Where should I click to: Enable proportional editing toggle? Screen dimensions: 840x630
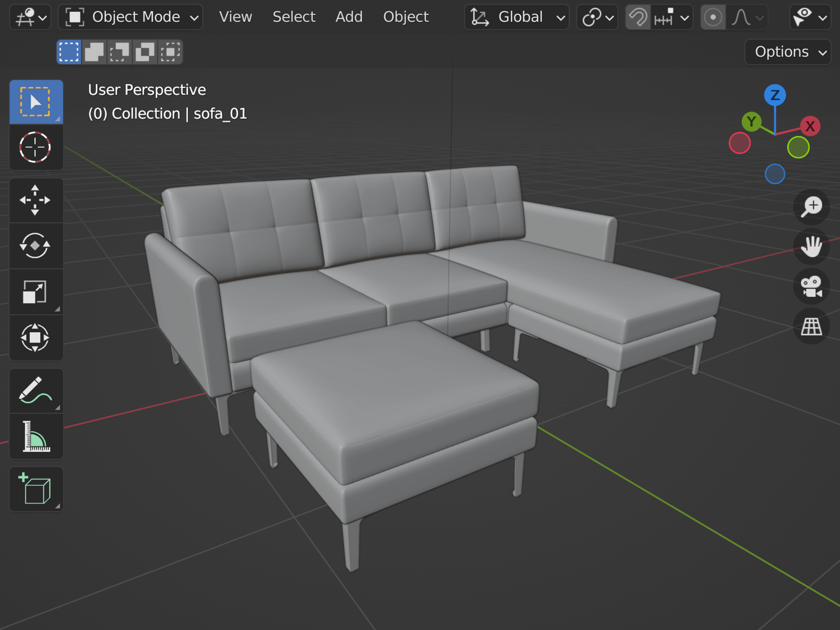point(713,17)
